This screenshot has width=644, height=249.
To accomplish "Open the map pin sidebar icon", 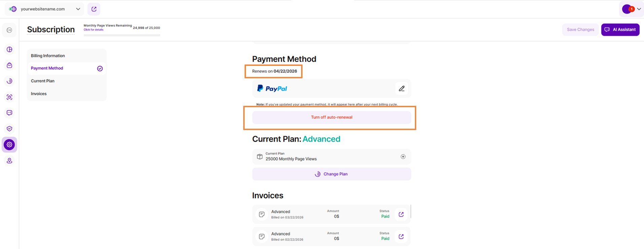I will click(9, 161).
